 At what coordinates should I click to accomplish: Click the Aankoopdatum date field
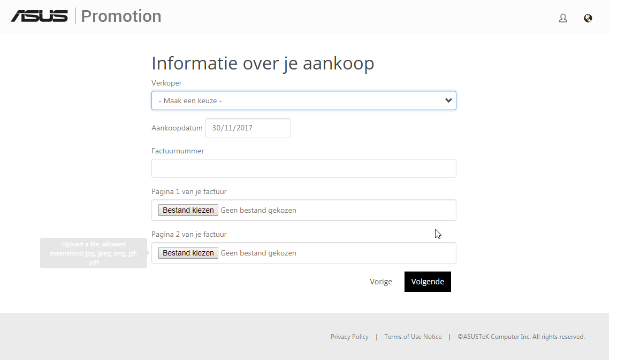click(x=248, y=128)
